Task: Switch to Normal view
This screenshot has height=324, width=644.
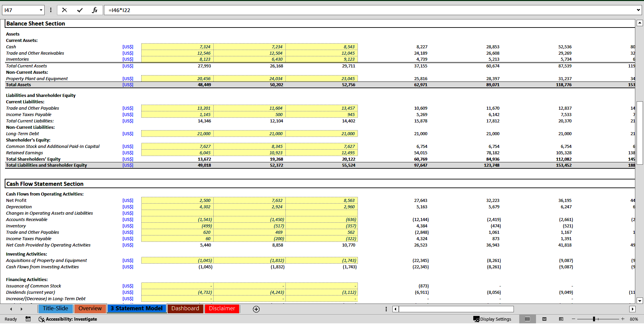Action: tap(528, 319)
